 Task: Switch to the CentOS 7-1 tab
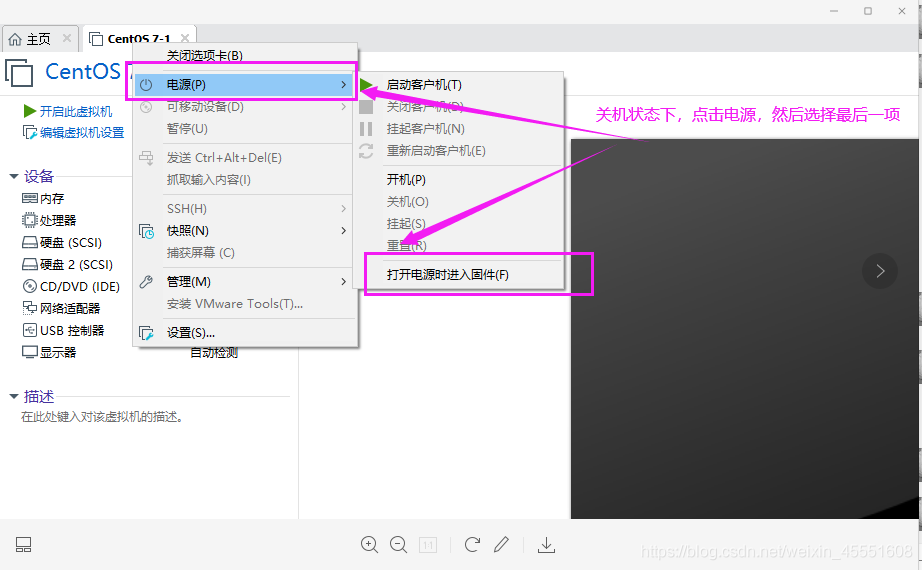pos(139,39)
